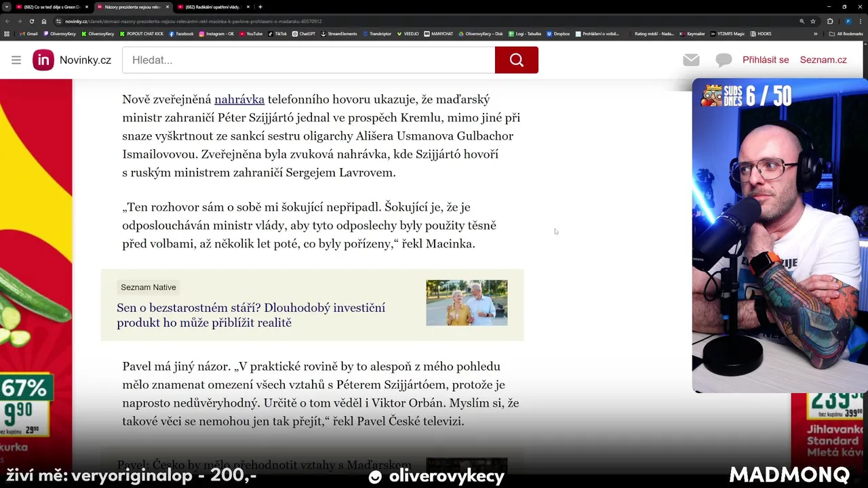This screenshot has width=868, height=488.
Task: Click the browser forward arrow
Action: point(20,21)
